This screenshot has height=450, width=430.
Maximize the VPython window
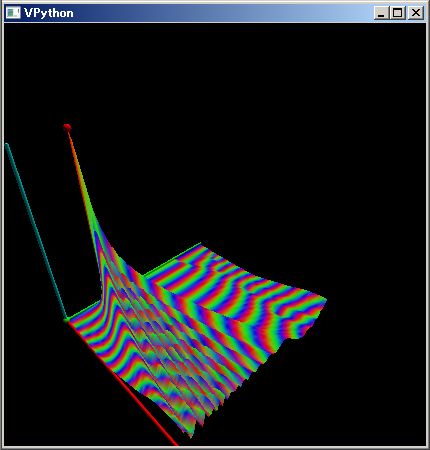[x=397, y=13]
